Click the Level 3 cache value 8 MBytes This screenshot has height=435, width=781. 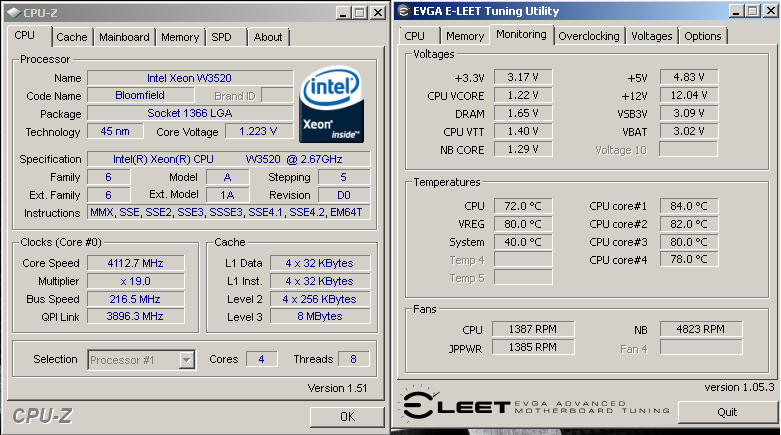pos(320,316)
